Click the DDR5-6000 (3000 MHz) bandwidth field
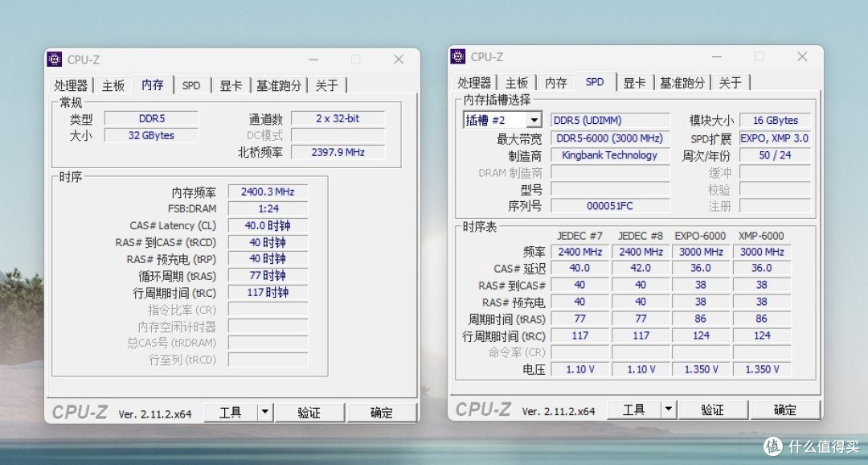Image resolution: width=868 pixels, height=465 pixels. [610, 138]
